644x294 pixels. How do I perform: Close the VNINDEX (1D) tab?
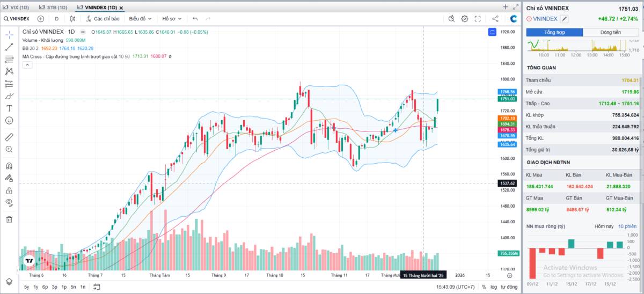[x=121, y=8]
